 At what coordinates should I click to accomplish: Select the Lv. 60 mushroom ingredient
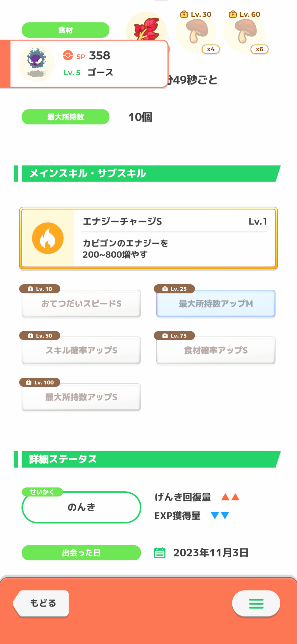pyautogui.click(x=245, y=32)
